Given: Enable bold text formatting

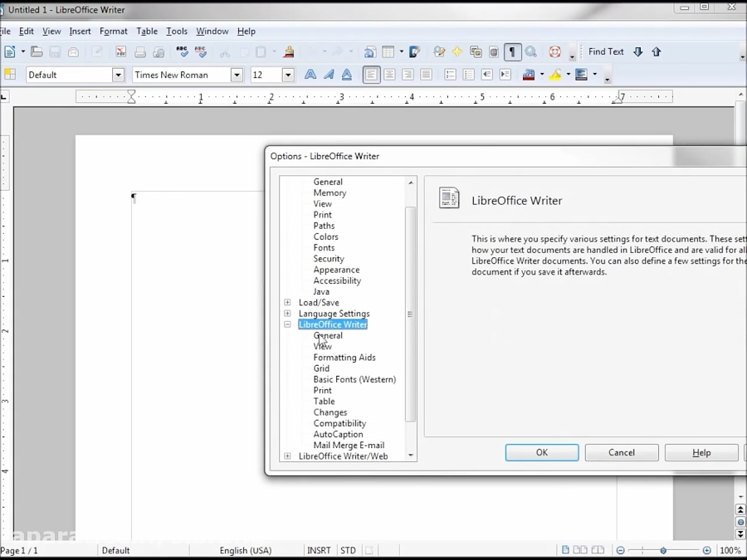Looking at the screenshot, I should pos(310,75).
